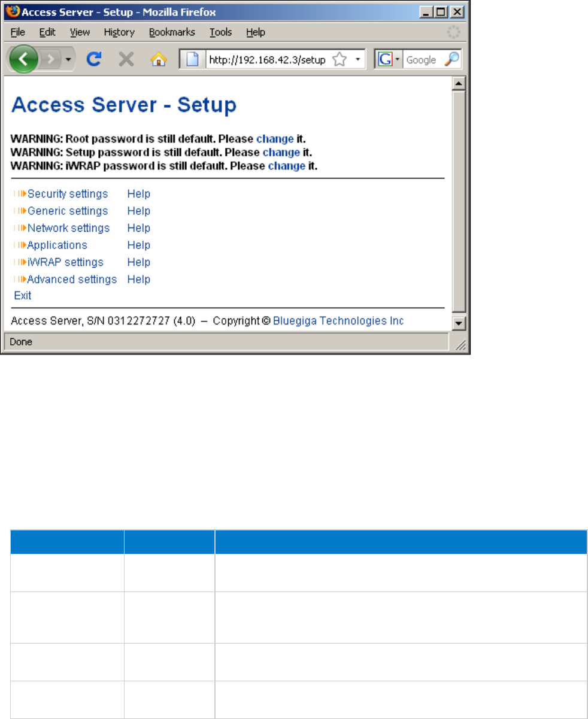Viewport: 588px width, 719px height.
Task: Click the greyed Forward arrow button
Action: [51, 59]
